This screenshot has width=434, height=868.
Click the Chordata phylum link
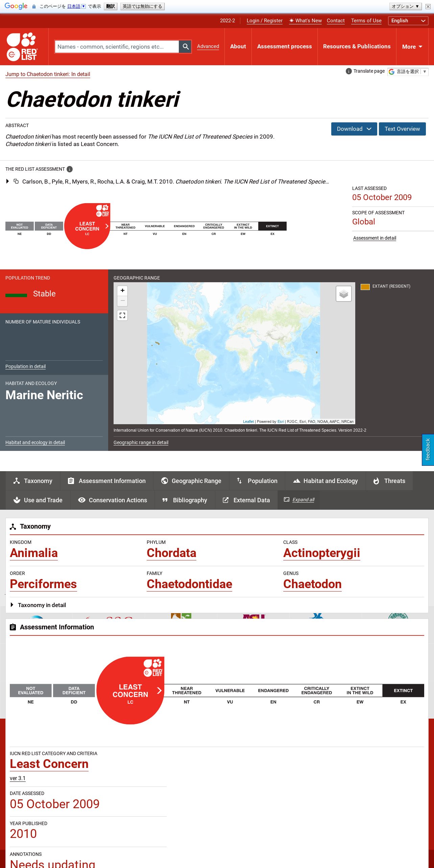171,553
